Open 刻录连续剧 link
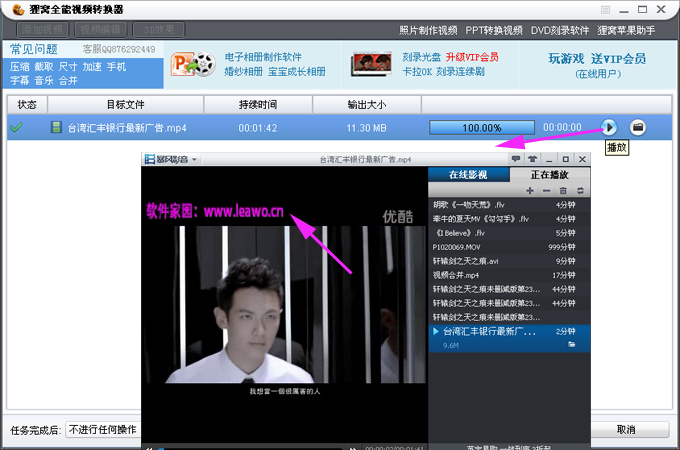The image size is (680, 450). click(x=461, y=72)
